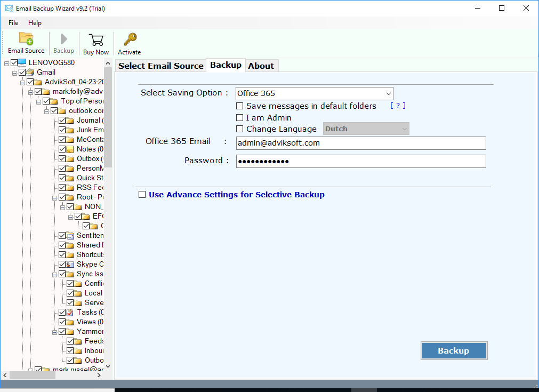Click the folder tree vertical scrollbar thumb

point(108,117)
